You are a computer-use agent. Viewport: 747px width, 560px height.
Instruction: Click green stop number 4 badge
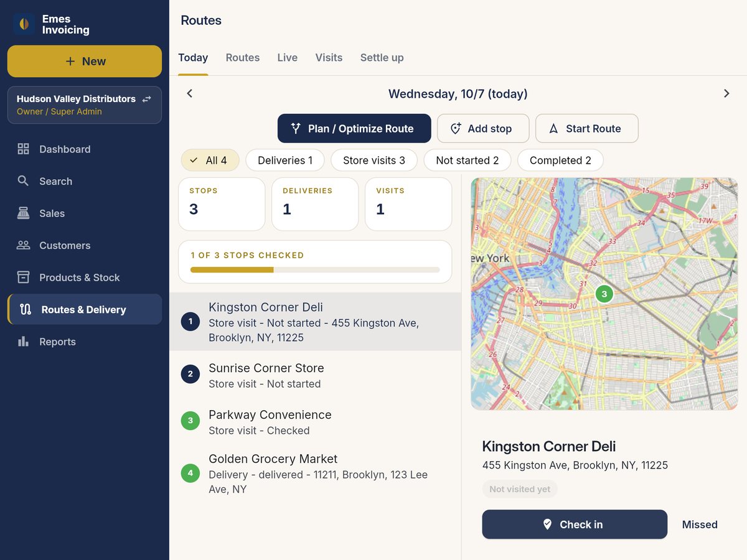point(190,473)
